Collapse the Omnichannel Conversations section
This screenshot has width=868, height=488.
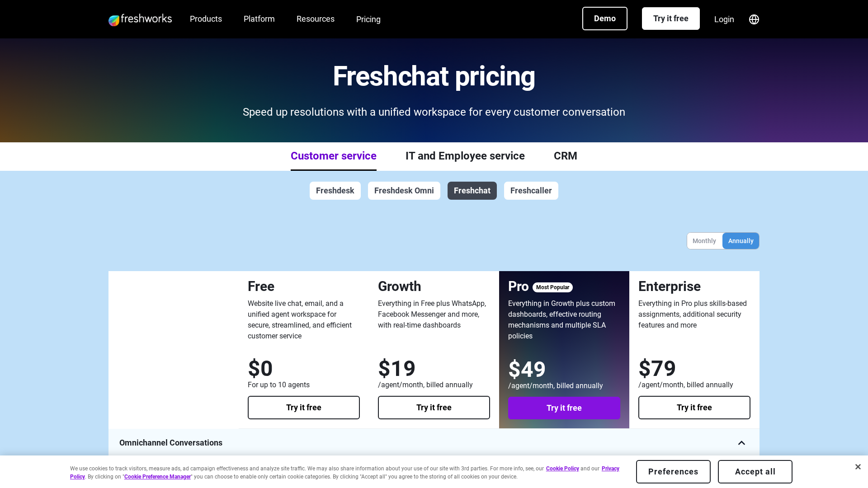[x=741, y=443]
